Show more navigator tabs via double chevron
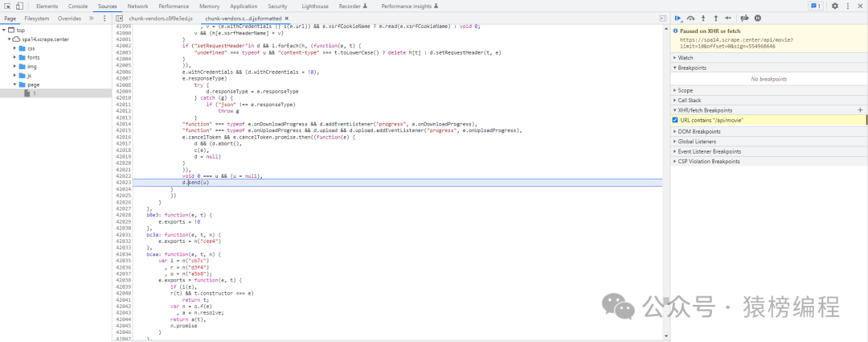Image resolution: width=868 pixels, height=342 pixels. pos(92,19)
